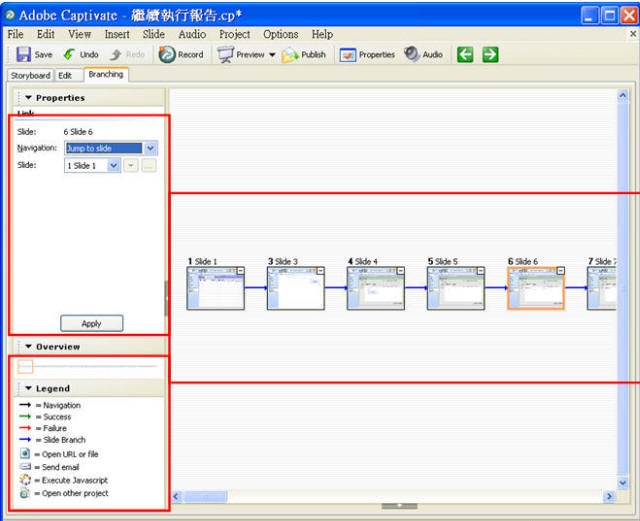The height and width of the screenshot is (521, 640).
Task: Click the horizontal scrollbar right arrow
Action: pos(609,497)
